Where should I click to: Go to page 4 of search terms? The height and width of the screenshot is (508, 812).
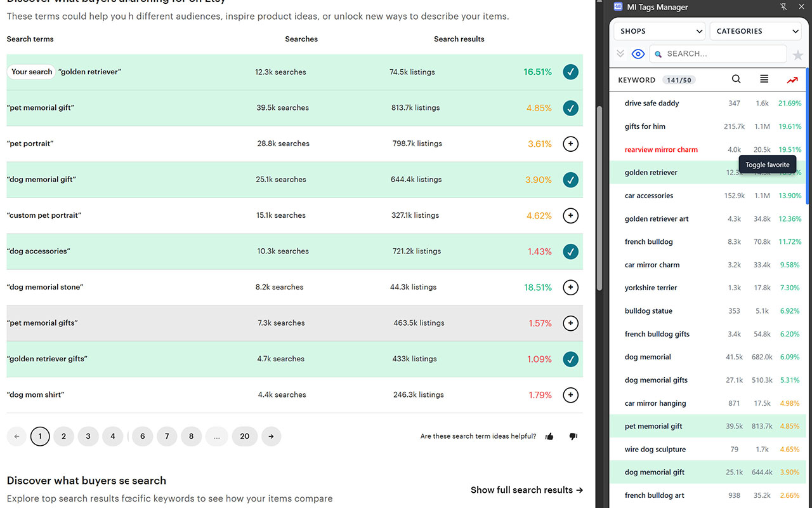[112, 436]
